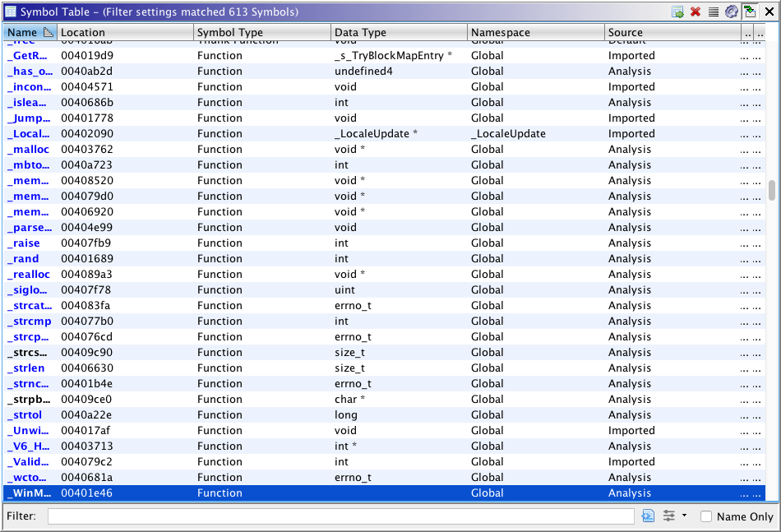The height and width of the screenshot is (532, 781).
Task: Sort by the Name column header
Action: point(30,32)
